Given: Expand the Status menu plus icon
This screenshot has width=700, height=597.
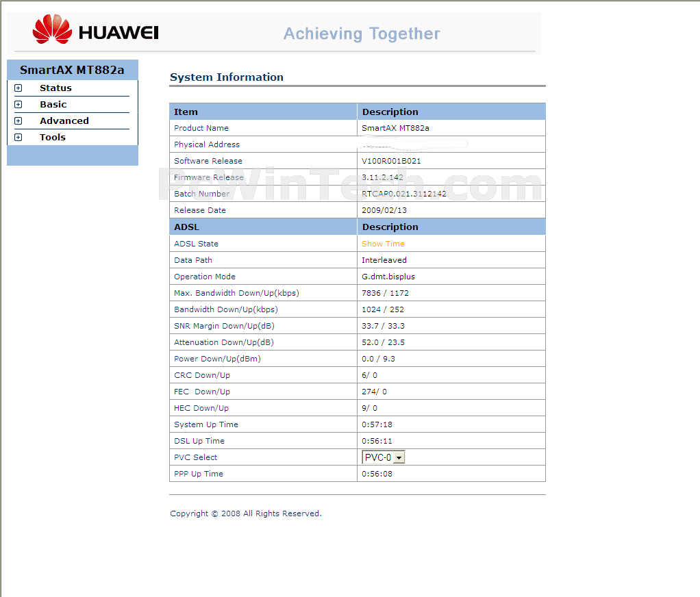Looking at the screenshot, I should click(18, 88).
